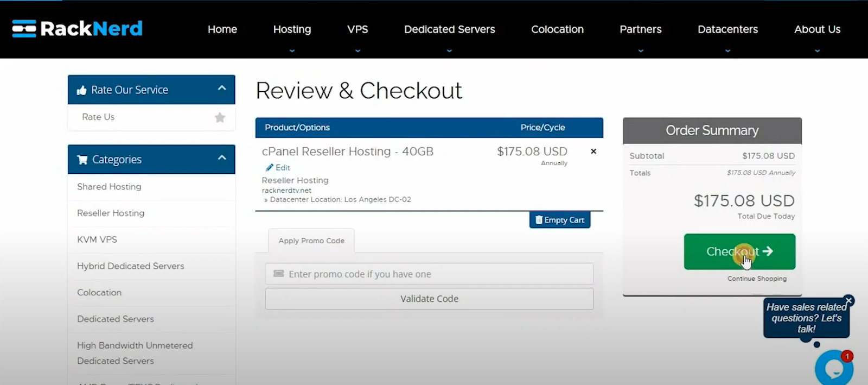Click the Validate Code button

point(429,299)
